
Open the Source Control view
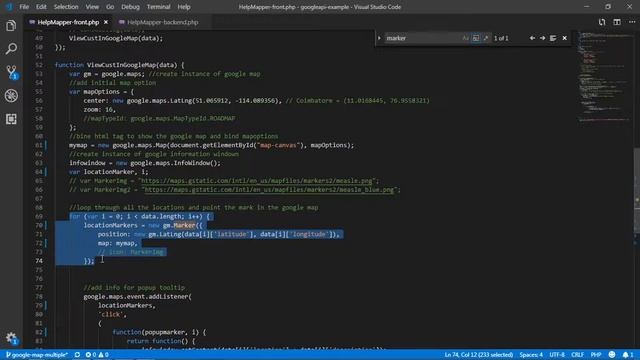tap(11, 72)
